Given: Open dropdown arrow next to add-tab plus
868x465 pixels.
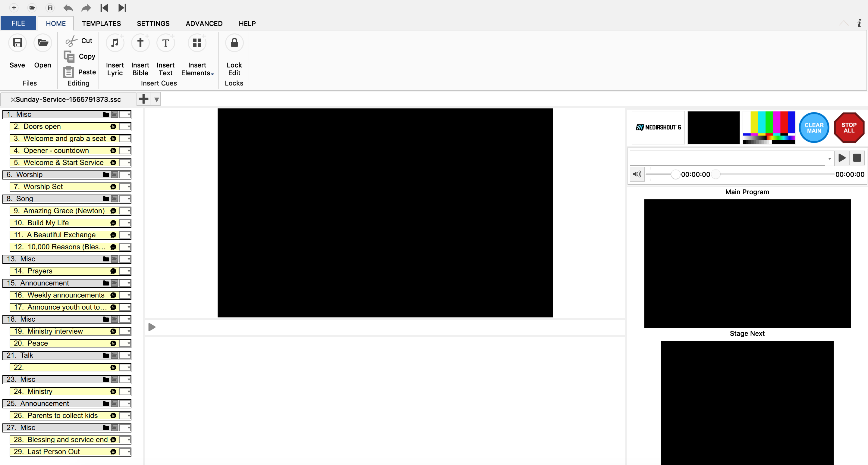Looking at the screenshot, I should [x=156, y=99].
